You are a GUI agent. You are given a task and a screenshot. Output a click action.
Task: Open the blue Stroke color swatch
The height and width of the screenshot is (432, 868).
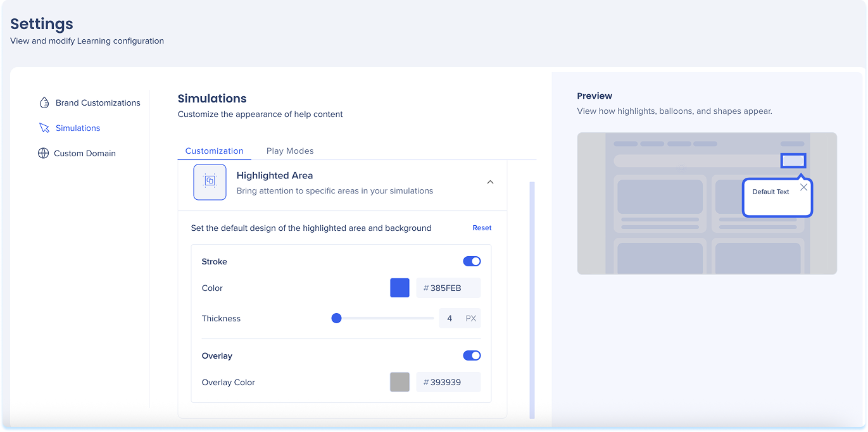tap(399, 288)
